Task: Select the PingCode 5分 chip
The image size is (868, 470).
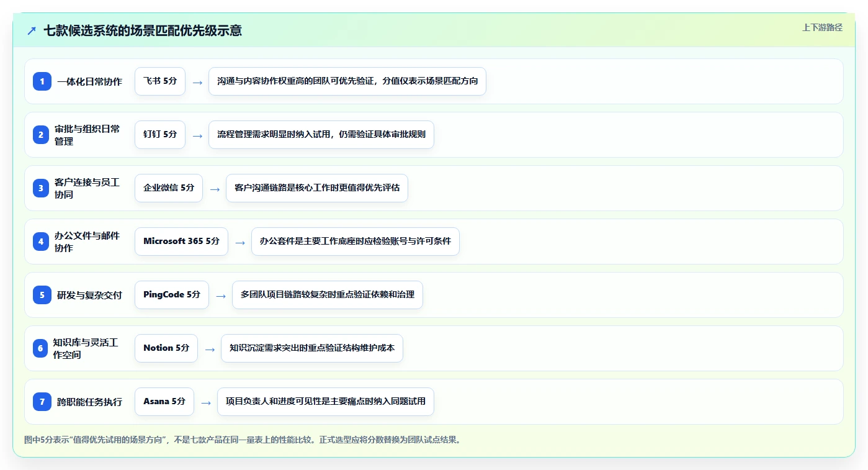Action: coord(172,295)
